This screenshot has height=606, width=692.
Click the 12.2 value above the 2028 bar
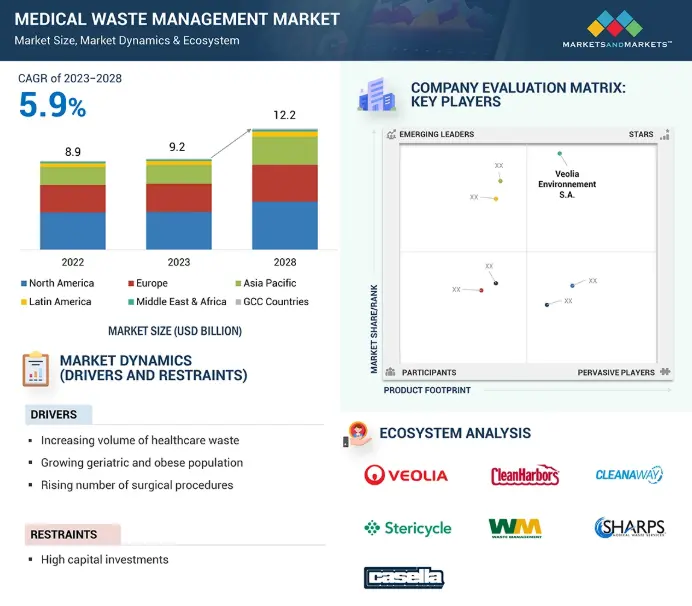click(x=285, y=115)
